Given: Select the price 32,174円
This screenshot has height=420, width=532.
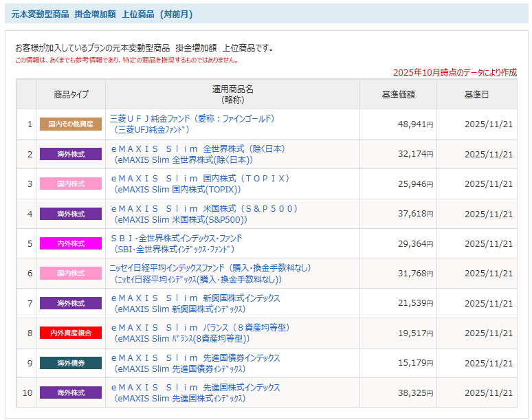Looking at the screenshot, I should (x=415, y=154).
